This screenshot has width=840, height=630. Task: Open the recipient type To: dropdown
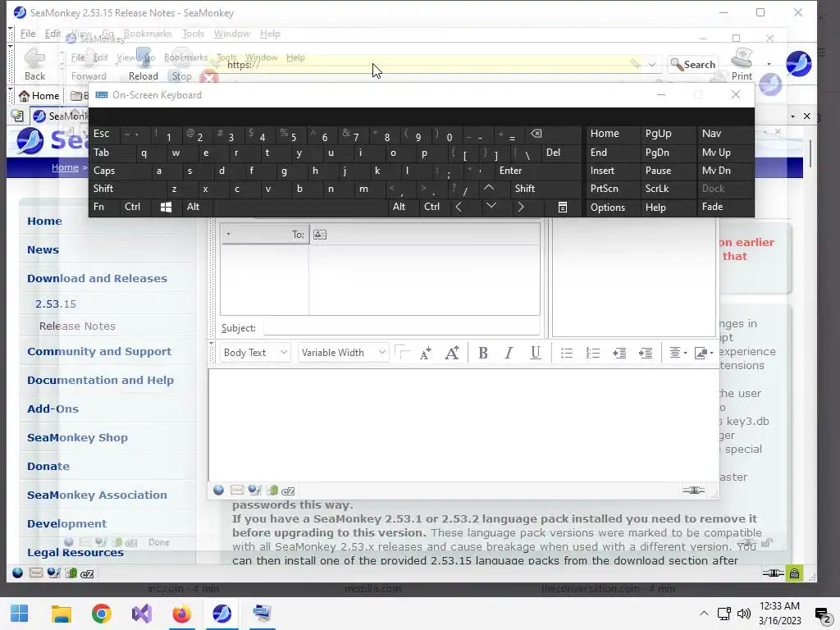[265, 235]
